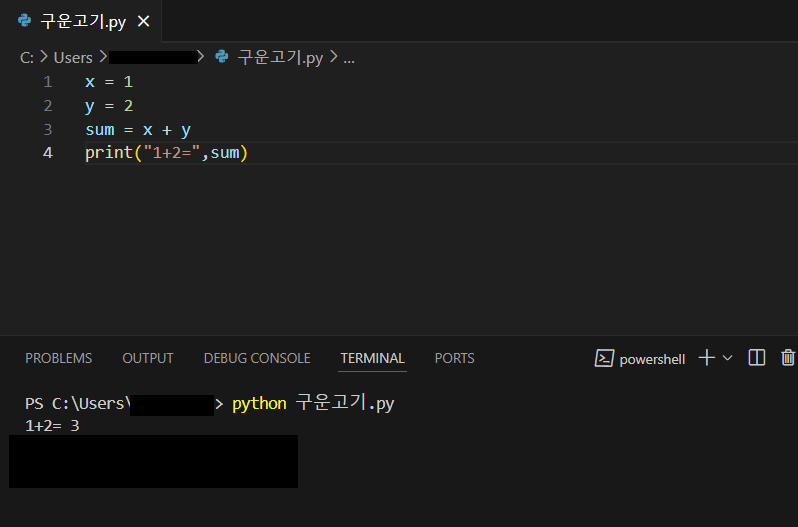This screenshot has height=527, width=798.
Task: Click line number 2 in the gutter
Action: (x=47, y=106)
